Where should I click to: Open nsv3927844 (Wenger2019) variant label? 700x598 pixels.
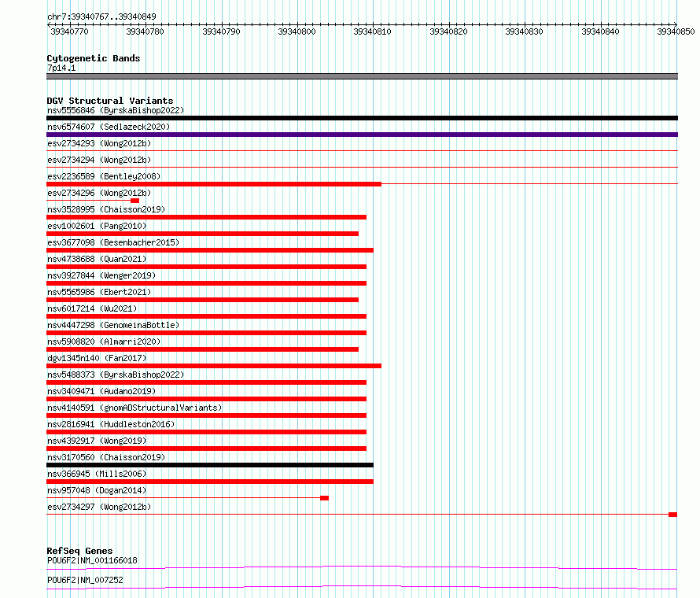pos(101,275)
